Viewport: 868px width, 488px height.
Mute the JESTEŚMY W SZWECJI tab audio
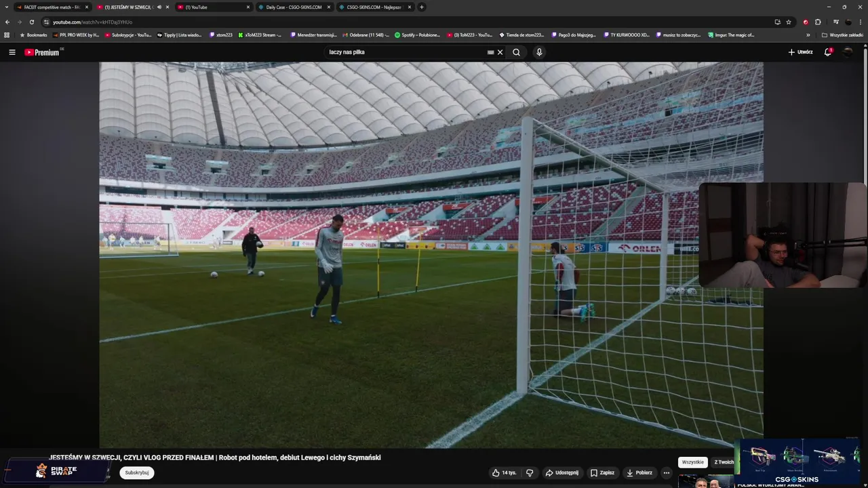click(x=159, y=7)
